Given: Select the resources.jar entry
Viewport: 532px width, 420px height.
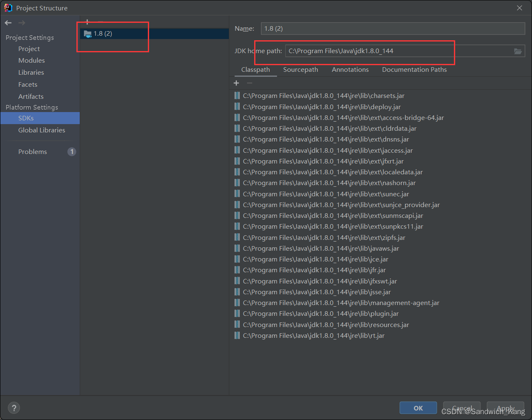Looking at the screenshot, I should click(x=322, y=325).
